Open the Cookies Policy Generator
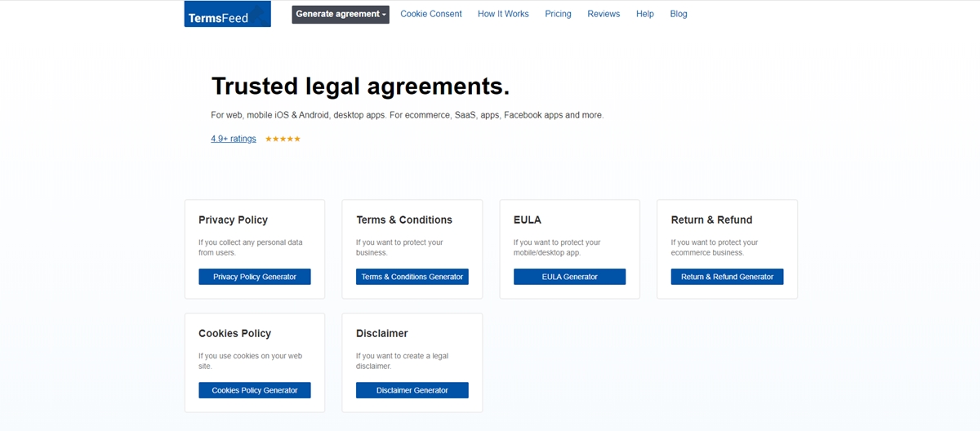The image size is (980, 431). pyautogui.click(x=255, y=390)
